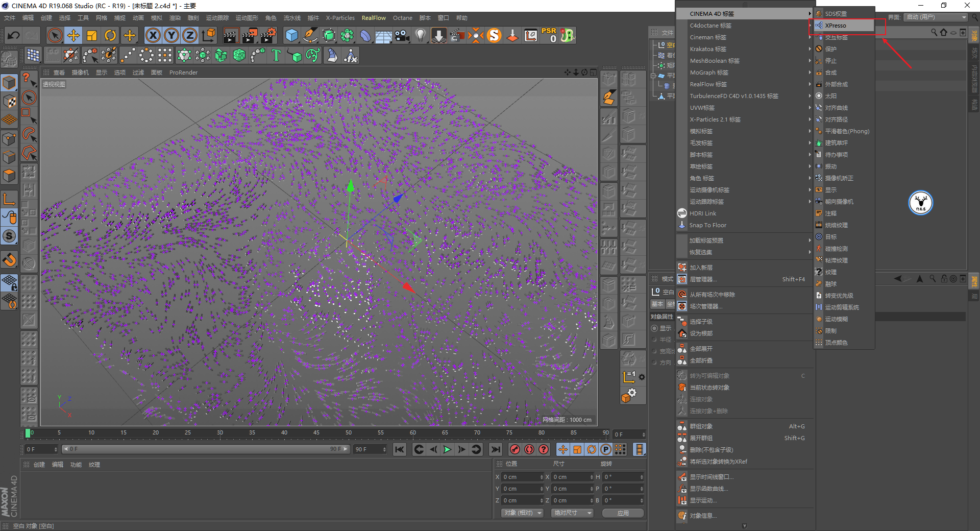This screenshot has height=531, width=980.
Task: Toggle Y axis lock
Action: coord(171,35)
